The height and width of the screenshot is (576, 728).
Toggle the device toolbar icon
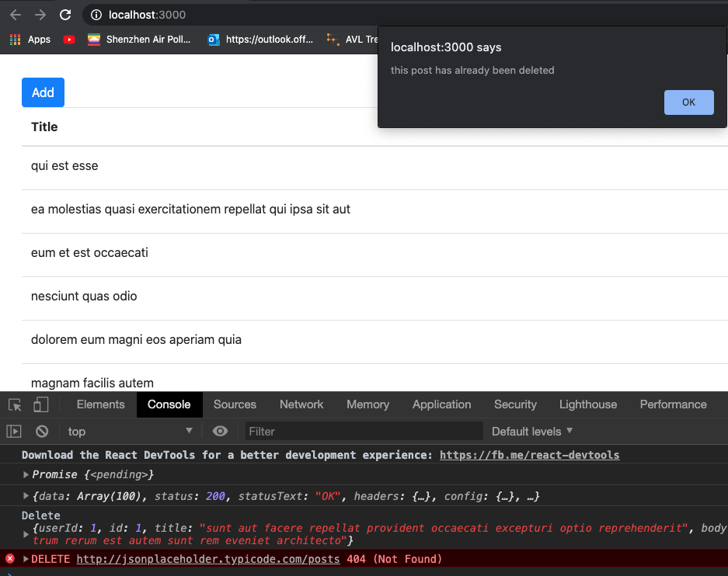click(x=40, y=404)
